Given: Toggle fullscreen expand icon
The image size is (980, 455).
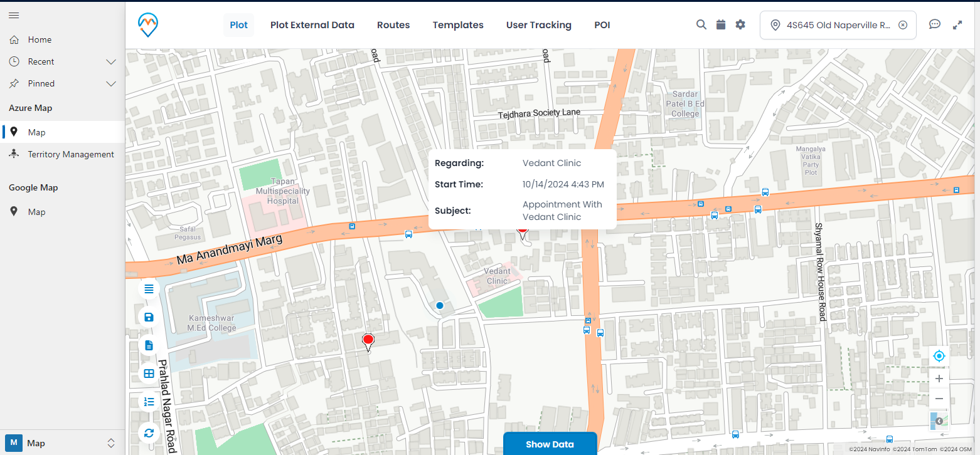Looking at the screenshot, I should 957,25.
